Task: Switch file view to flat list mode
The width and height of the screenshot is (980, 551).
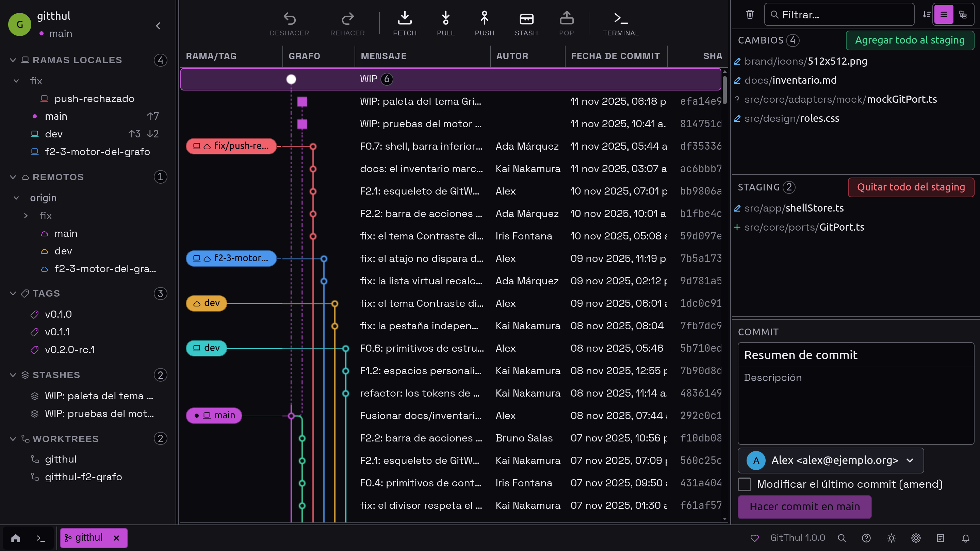Action: (944, 14)
